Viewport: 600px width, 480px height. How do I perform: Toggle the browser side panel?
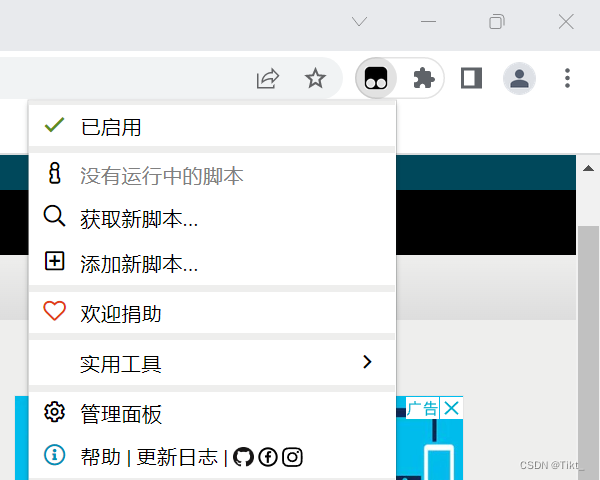coord(471,78)
